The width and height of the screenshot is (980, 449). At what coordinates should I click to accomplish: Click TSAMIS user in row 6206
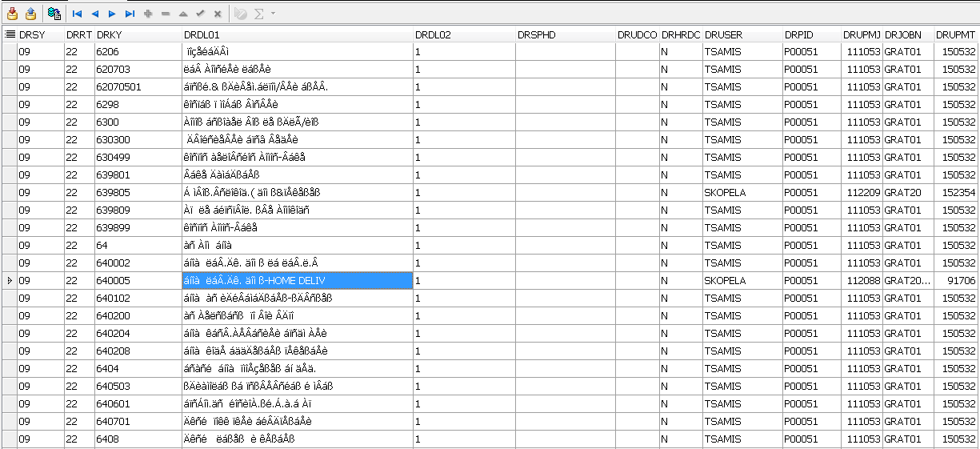[742, 52]
